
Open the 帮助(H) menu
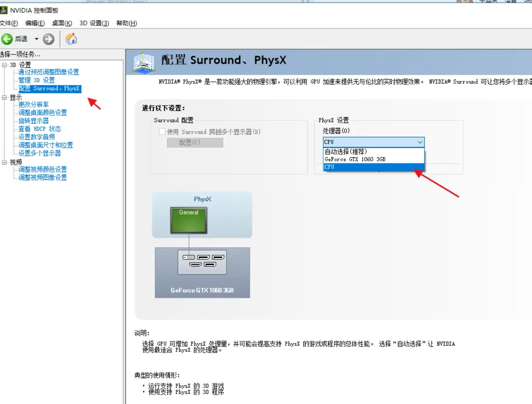tap(126, 23)
